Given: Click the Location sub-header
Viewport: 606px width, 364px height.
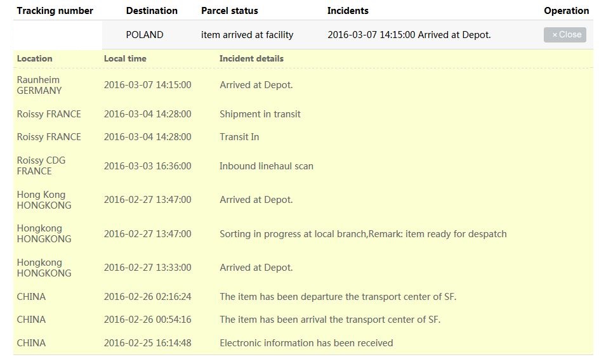Looking at the screenshot, I should 35,58.
